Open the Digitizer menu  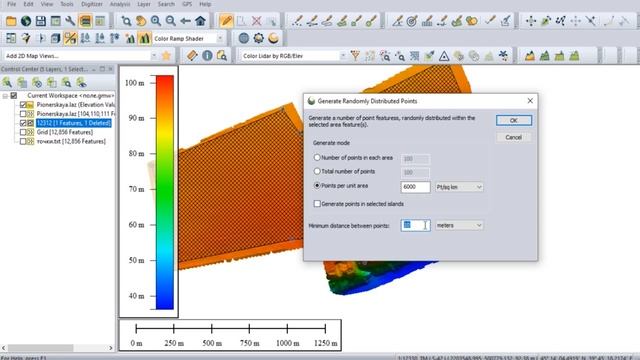pyautogui.click(x=92, y=4)
